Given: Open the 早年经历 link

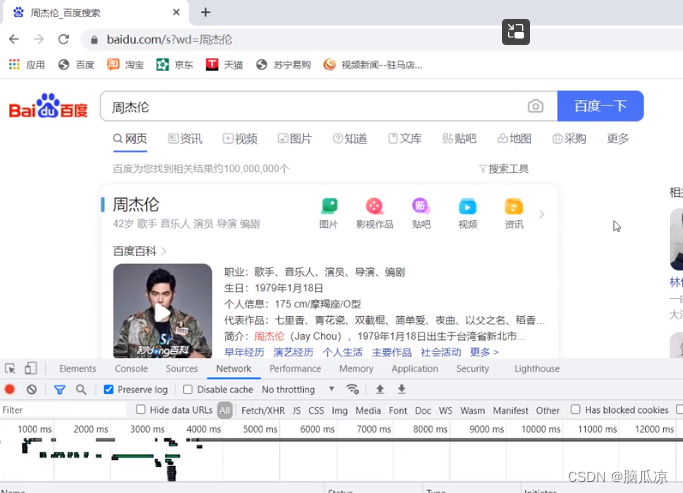Looking at the screenshot, I should click(244, 352).
